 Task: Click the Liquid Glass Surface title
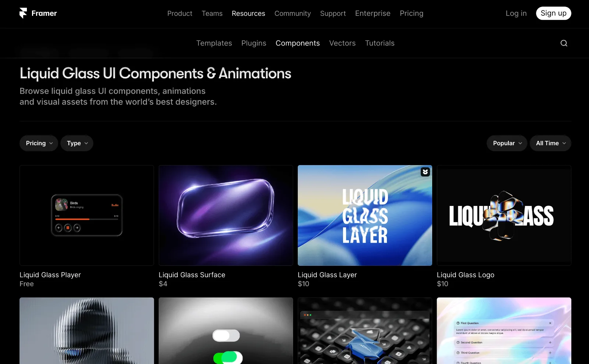[192, 275]
